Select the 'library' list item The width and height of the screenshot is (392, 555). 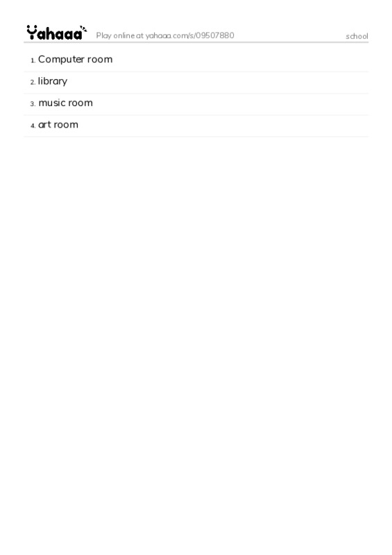(x=196, y=81)
